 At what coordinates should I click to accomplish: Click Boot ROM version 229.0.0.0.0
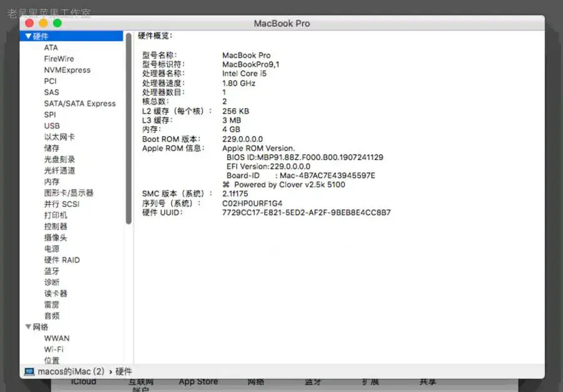242,139
